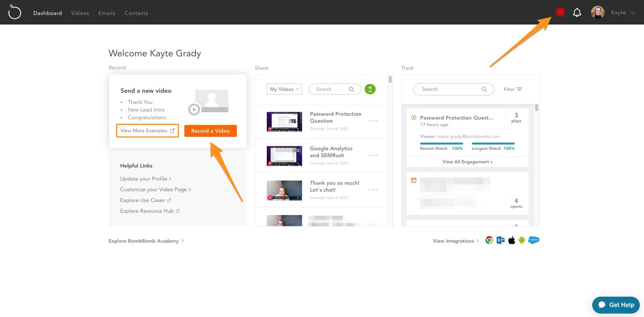Open Explore Use Cases link
Viewport: 644px width, 317px height.
(x=146, y=200)
